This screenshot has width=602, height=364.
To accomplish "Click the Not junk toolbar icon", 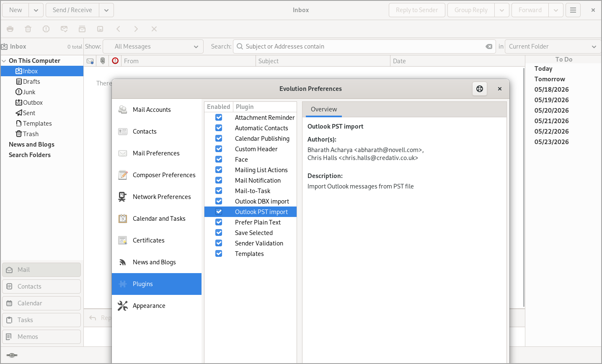I will [x=64, y=29].
